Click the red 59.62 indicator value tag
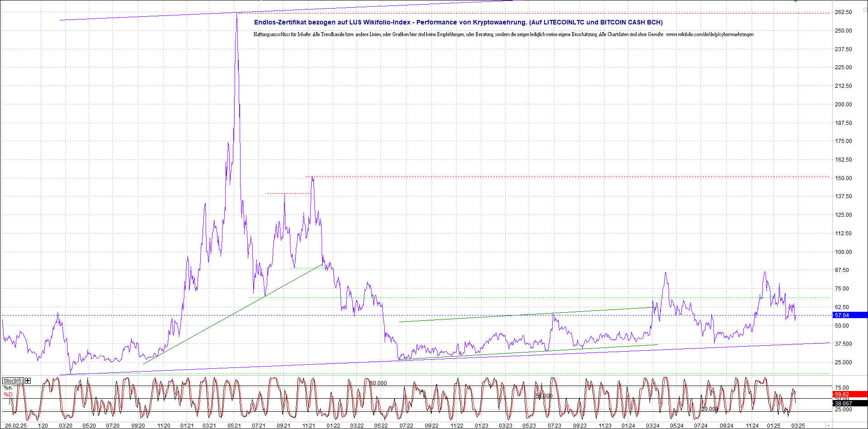Viewport: 868px width, 429px height. click(850, 395)
